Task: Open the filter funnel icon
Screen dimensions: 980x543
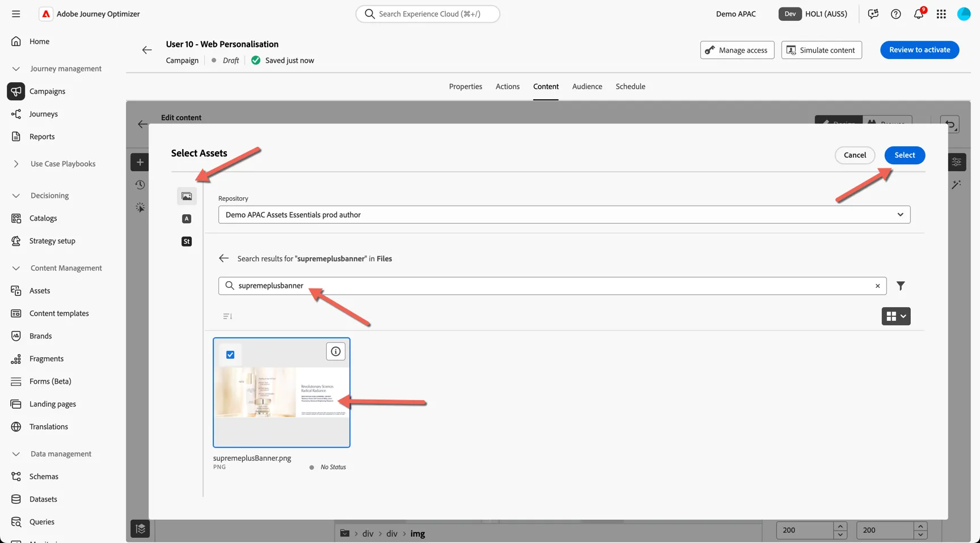Action: (901, 286)
